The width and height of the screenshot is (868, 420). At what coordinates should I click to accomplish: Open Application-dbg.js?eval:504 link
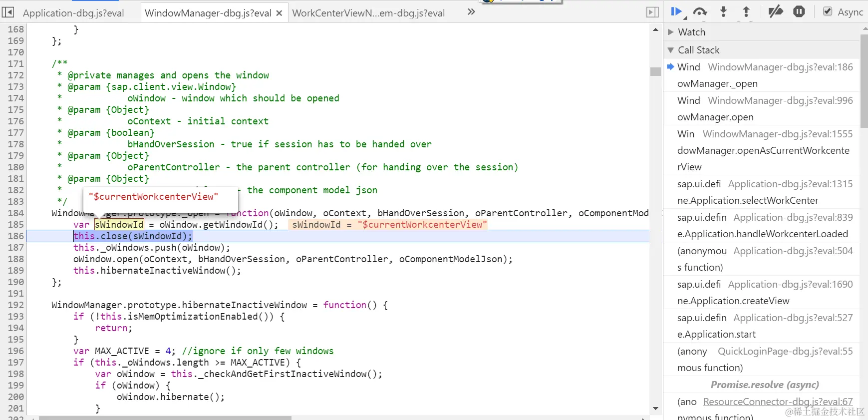point(793,251)
